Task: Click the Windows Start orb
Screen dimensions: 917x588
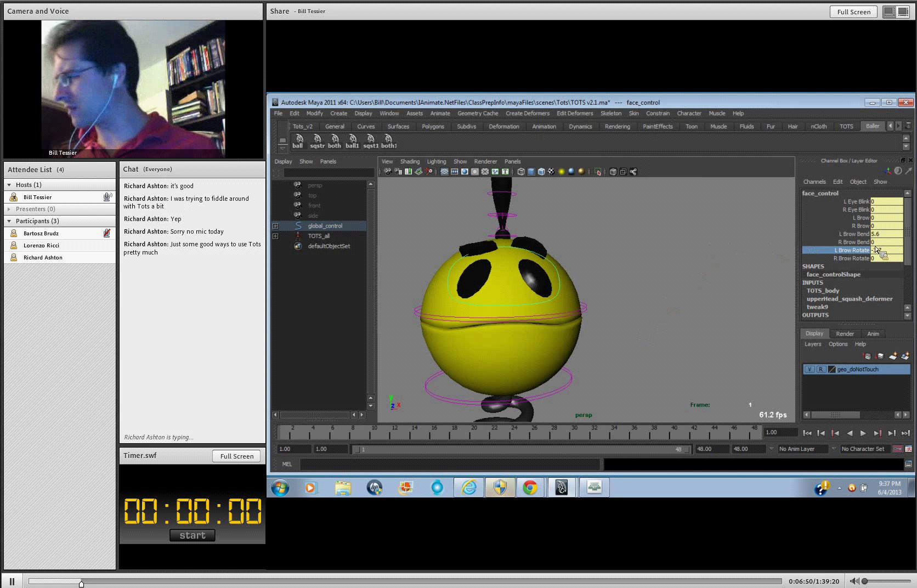Action: (x=280, y=487)
